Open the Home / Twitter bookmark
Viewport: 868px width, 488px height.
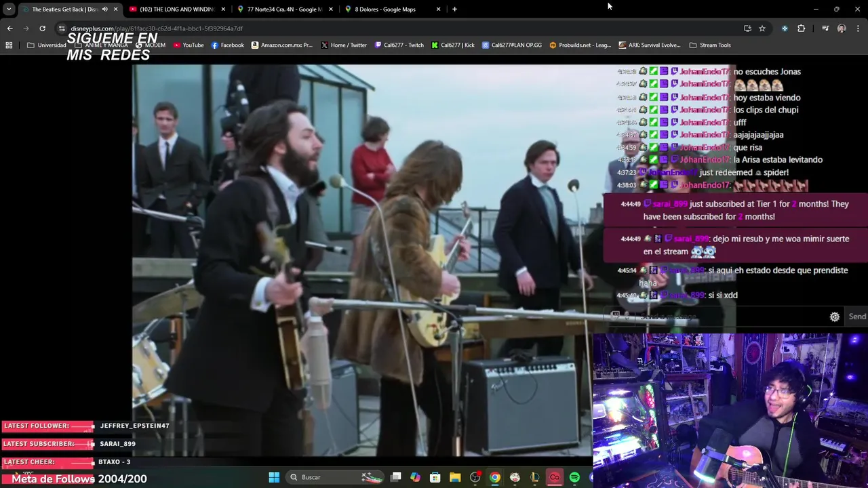click(x=344, y=45)
